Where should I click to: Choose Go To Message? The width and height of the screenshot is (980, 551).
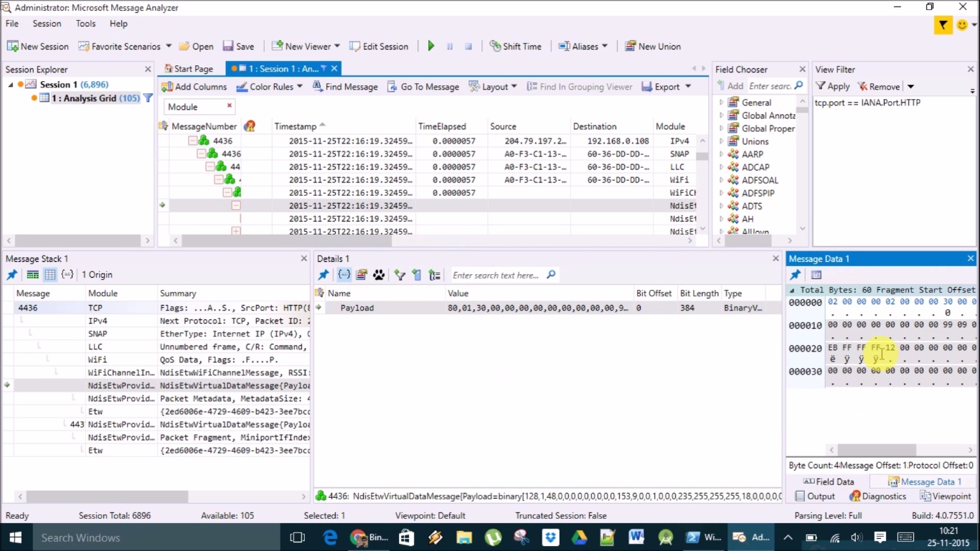click(x=423, y=87)
